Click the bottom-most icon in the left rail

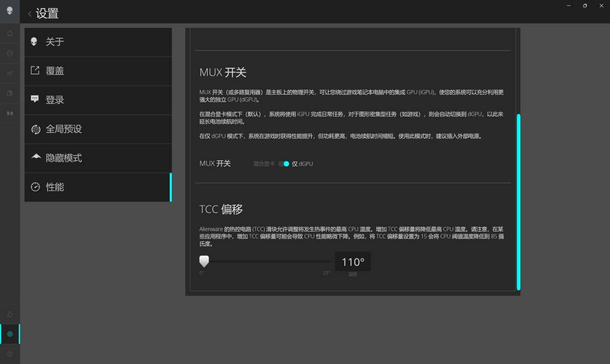click(10, 354)
